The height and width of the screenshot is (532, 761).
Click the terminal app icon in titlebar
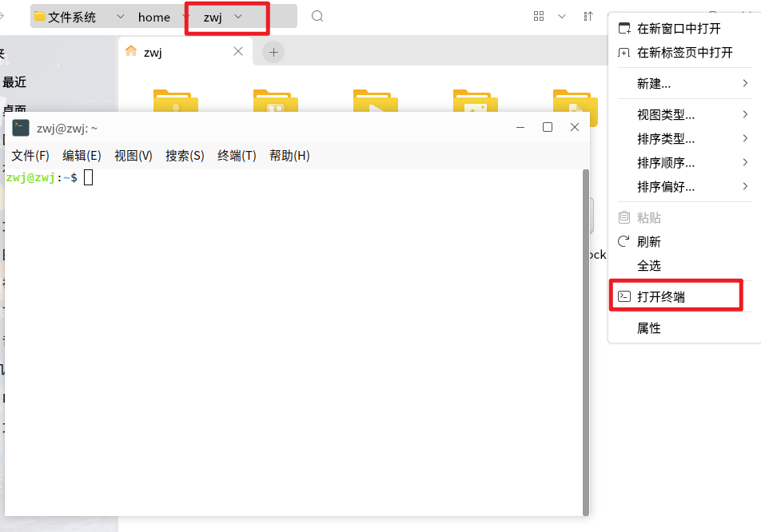tap(21, 128)
